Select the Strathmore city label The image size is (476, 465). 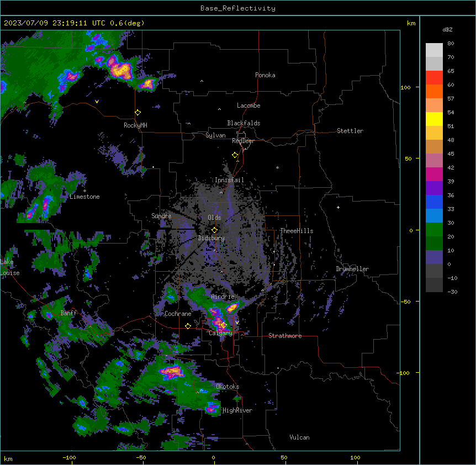285,336
